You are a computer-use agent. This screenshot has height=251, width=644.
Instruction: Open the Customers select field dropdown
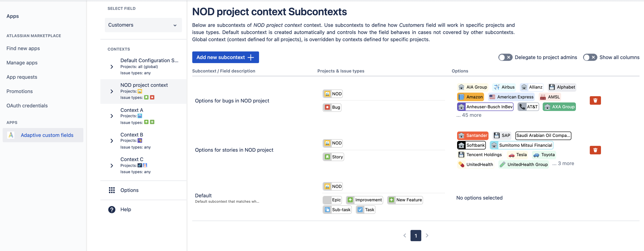pos(143,25)
